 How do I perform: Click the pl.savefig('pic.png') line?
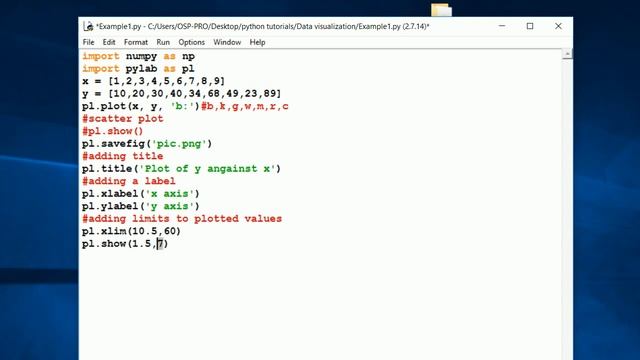(147, 144)
